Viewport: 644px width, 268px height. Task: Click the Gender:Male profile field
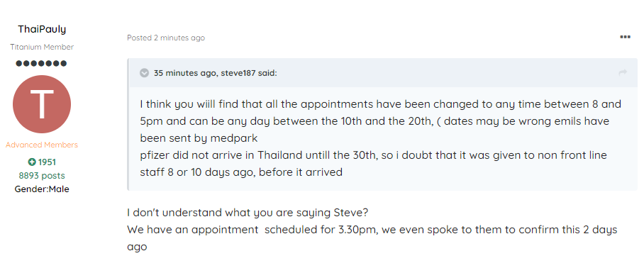click(x=42, y=189)
